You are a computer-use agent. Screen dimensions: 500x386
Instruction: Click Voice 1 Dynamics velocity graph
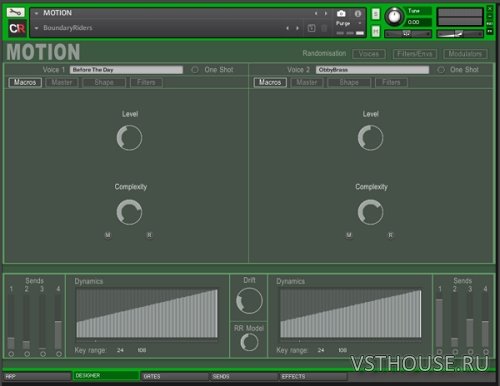point(147,314)
